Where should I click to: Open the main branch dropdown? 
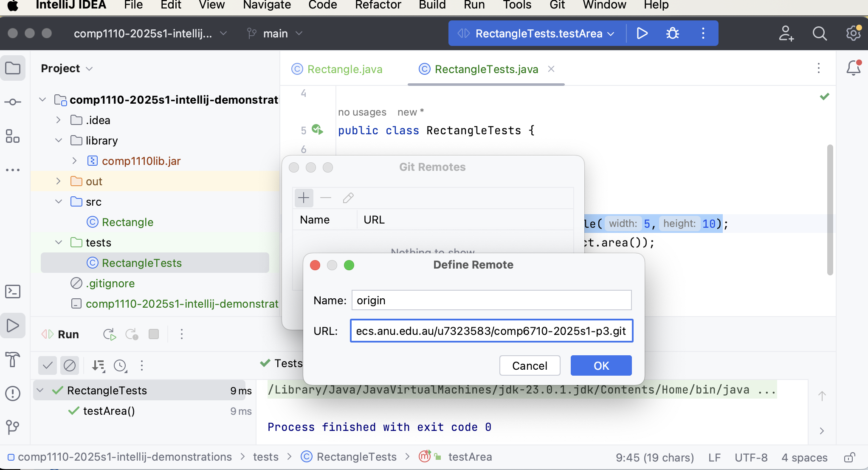[x=274, y=34]
